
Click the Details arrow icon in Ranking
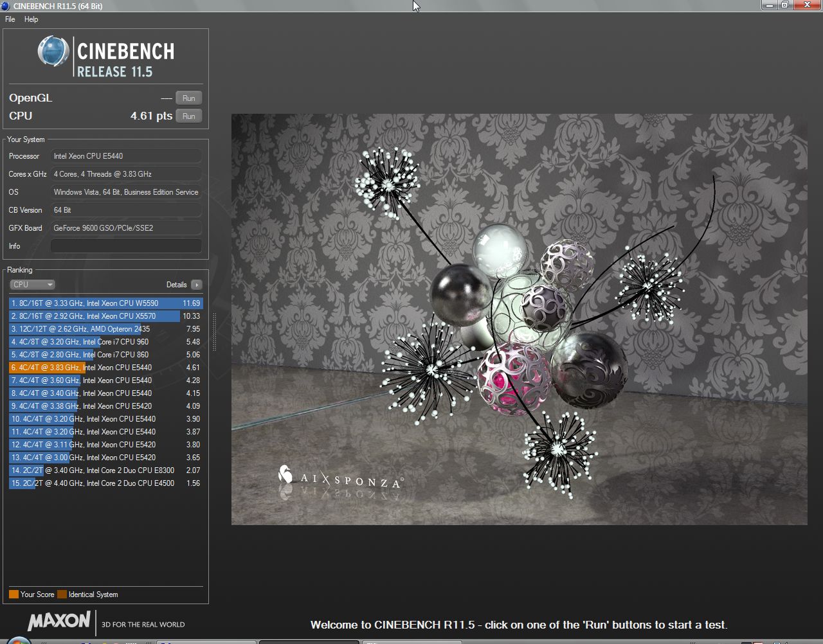click(197, 285)
